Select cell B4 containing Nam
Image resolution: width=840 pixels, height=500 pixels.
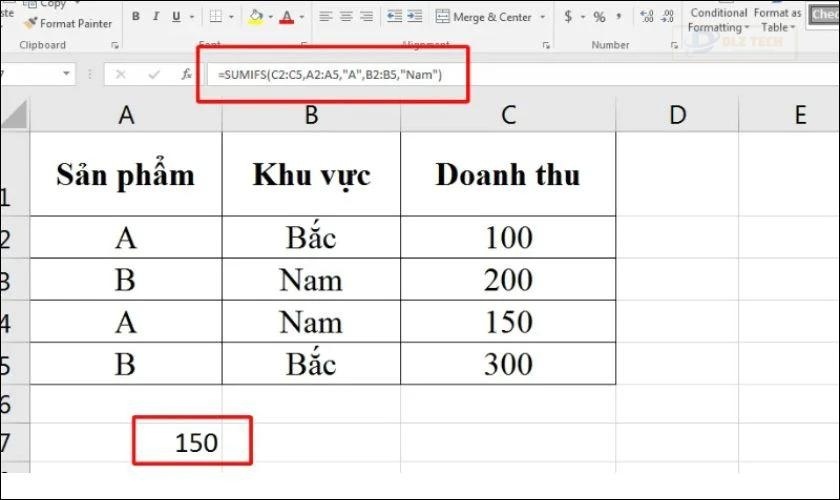click(311, 322)
